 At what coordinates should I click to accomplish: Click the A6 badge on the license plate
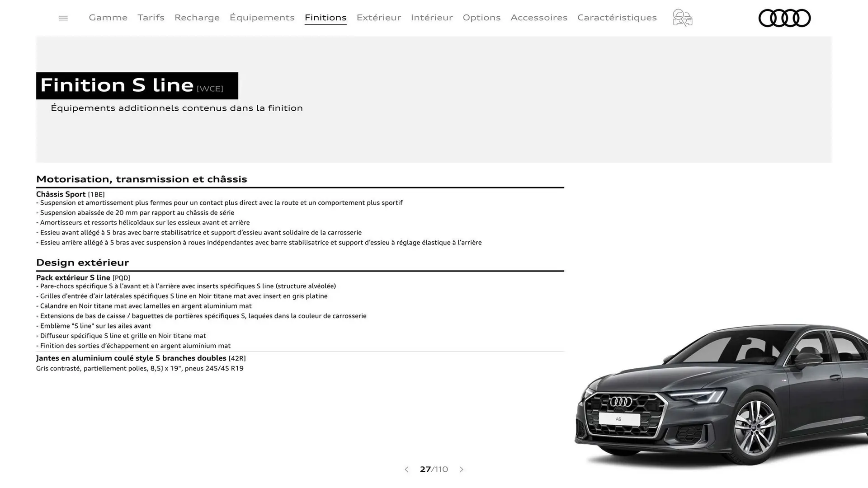pyautogui.click(x=618, y=419)
